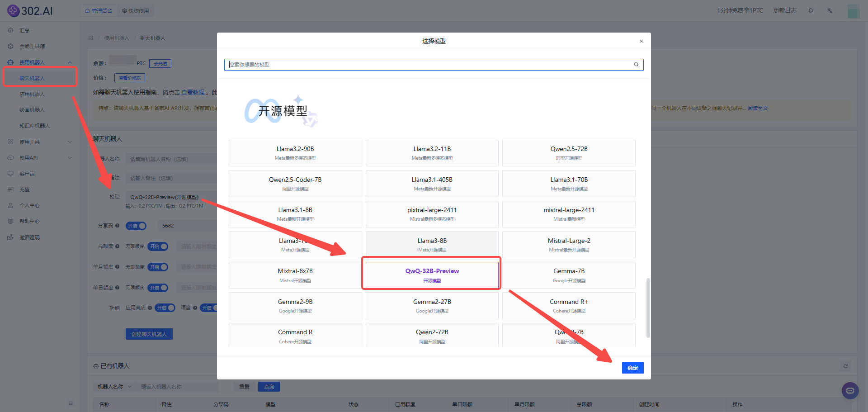Open the 阅读全文 link
The image size is (868, 412).
click(x=758, y=108)
